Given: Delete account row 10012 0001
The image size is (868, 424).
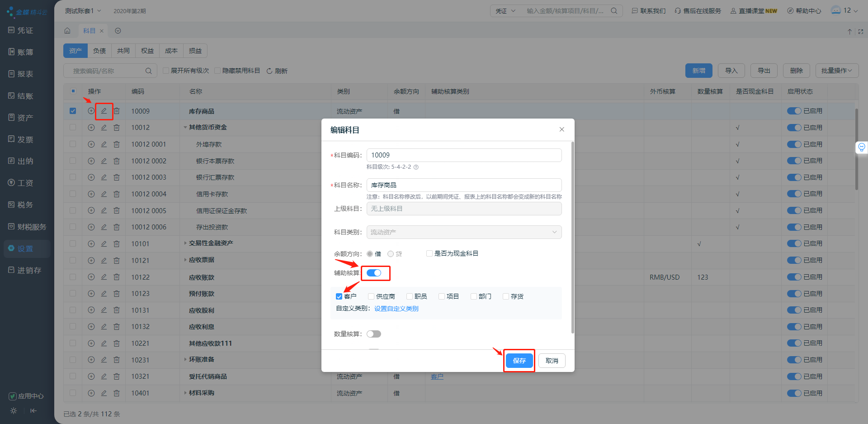Looking at the screenshot, I should 117,144.
